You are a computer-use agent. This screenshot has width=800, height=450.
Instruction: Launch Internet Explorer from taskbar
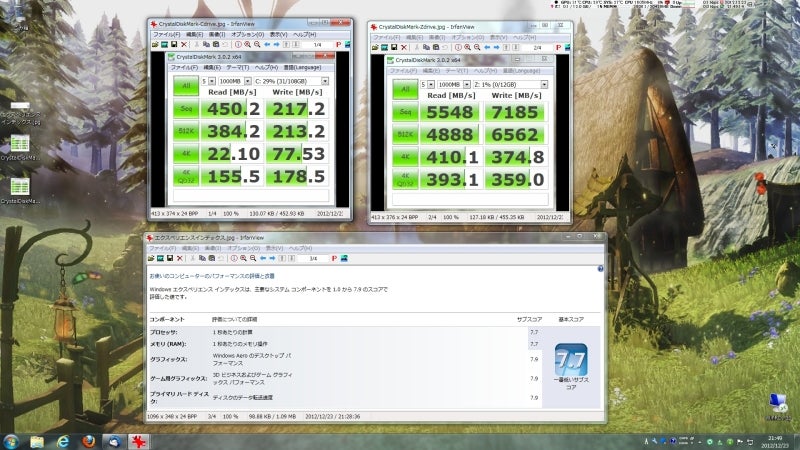tap(62, 441)
